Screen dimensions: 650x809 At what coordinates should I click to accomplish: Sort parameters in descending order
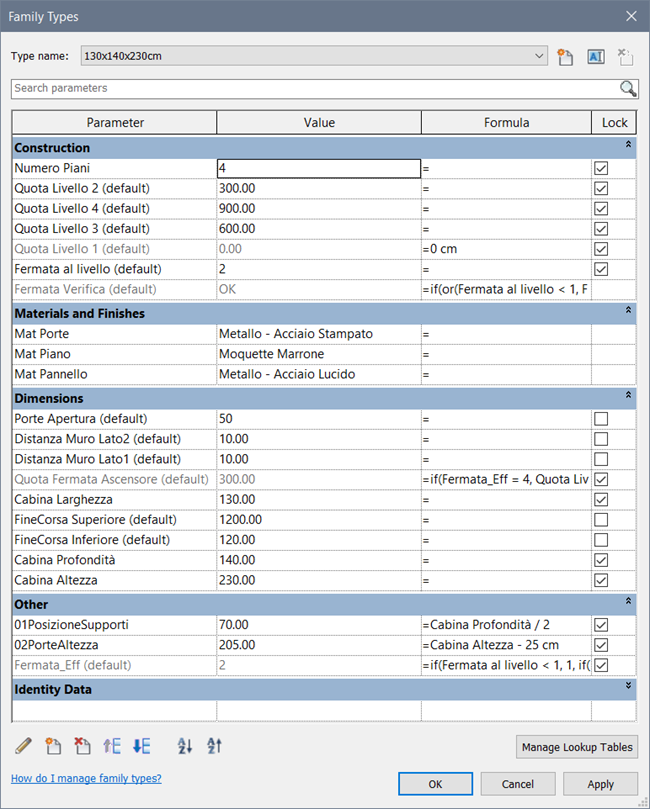(x=214, y=746)
